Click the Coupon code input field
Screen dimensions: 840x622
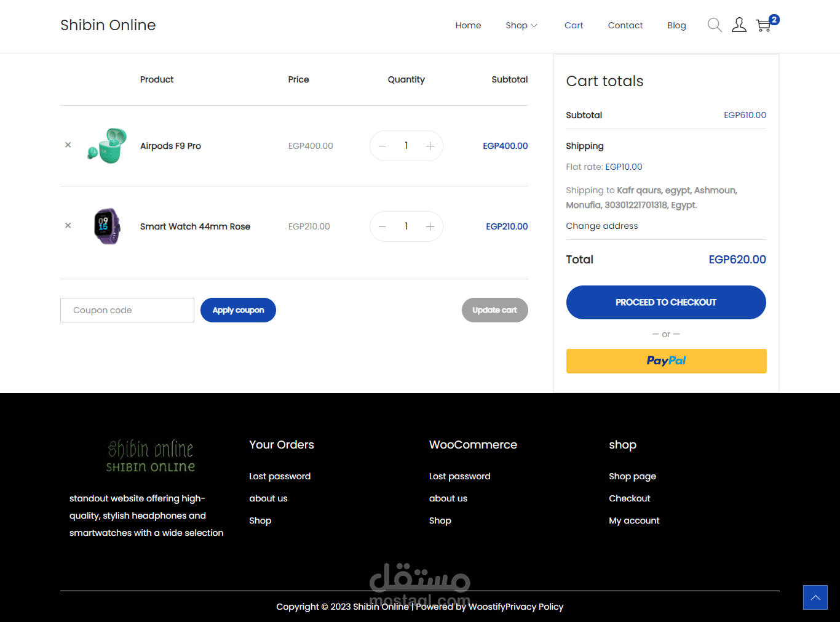(127, 310)
